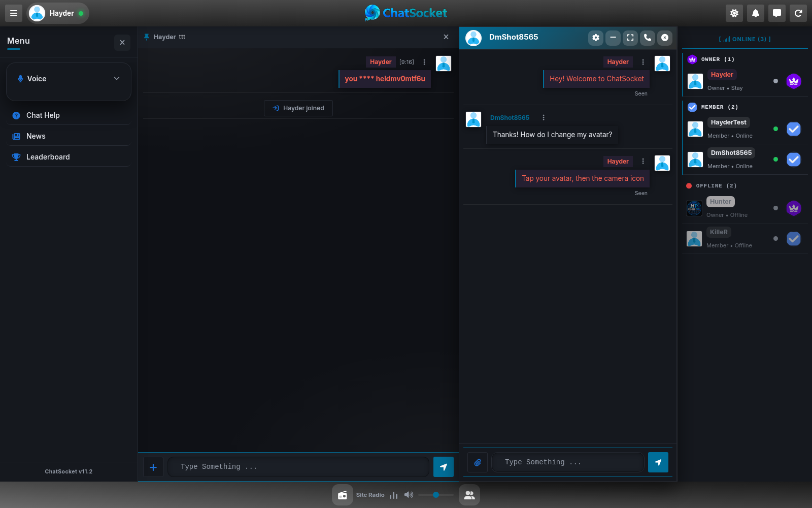Screen dimensions: 812x508
Task: Open the Site Radio icon
Action: click(343, 495)
